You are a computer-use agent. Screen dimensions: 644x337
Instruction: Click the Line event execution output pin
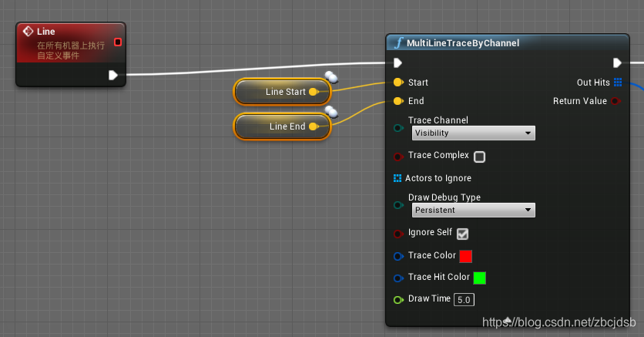pyautogui.click(x=113, y=76)
